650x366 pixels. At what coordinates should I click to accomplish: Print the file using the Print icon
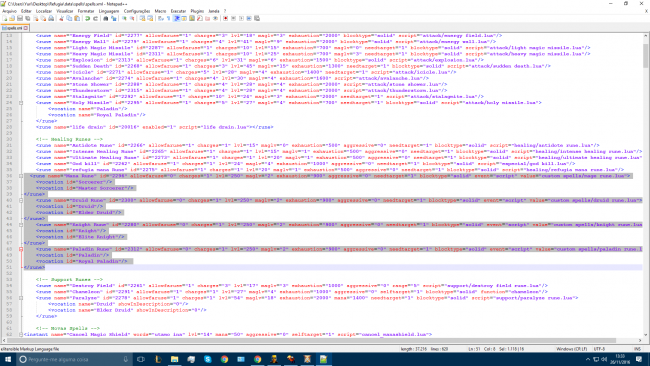pos(51,18)
